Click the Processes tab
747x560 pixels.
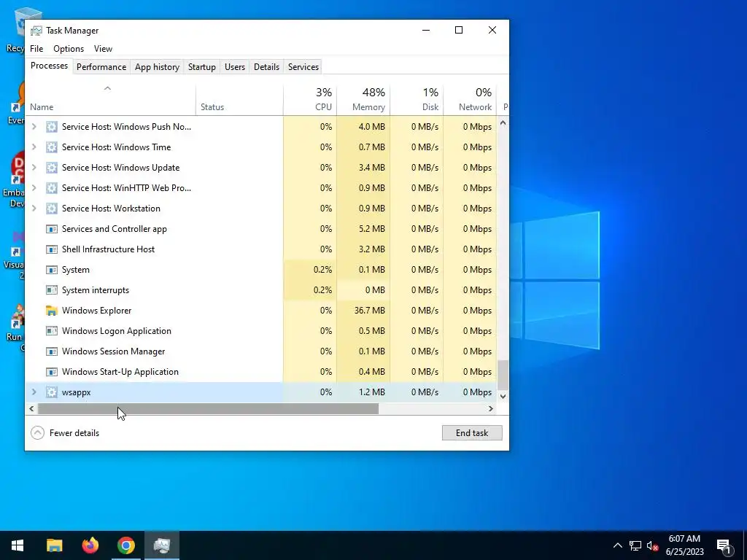coord(49,66)
